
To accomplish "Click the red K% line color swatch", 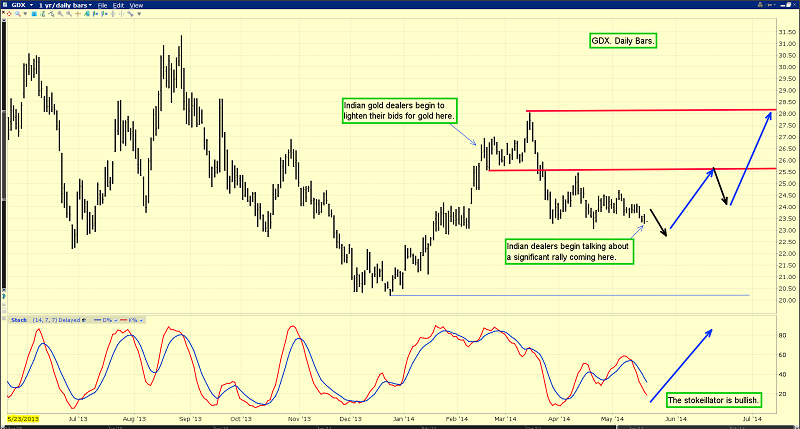I will [x=123, y=320].
